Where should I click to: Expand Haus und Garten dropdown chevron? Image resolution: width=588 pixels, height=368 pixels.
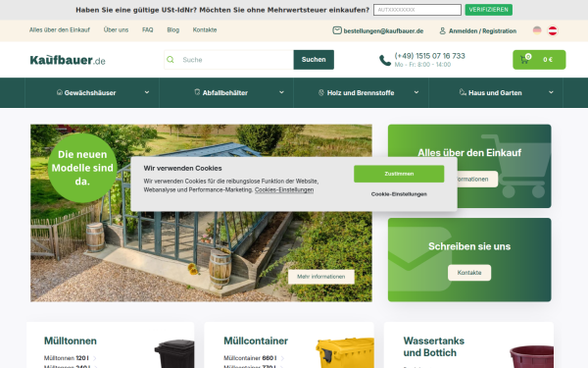(x=551, y=92)
